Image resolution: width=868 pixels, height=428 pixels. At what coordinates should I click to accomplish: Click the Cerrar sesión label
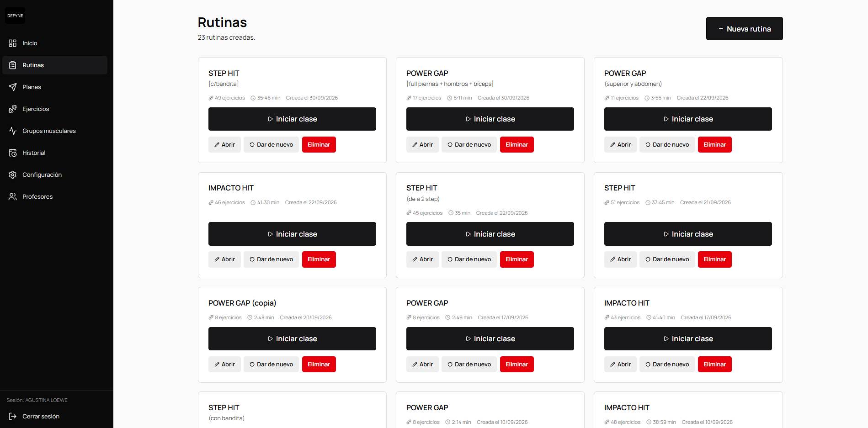click(x=41, y=416)
